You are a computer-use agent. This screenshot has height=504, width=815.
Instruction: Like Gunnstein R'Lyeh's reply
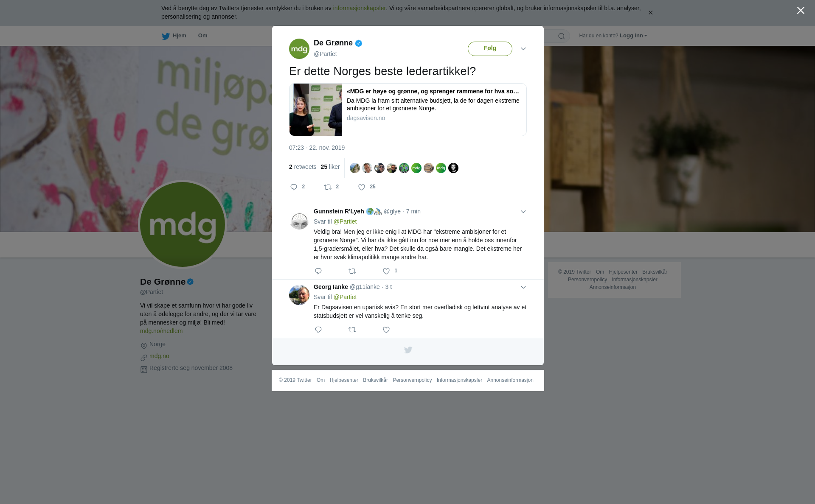386,271
